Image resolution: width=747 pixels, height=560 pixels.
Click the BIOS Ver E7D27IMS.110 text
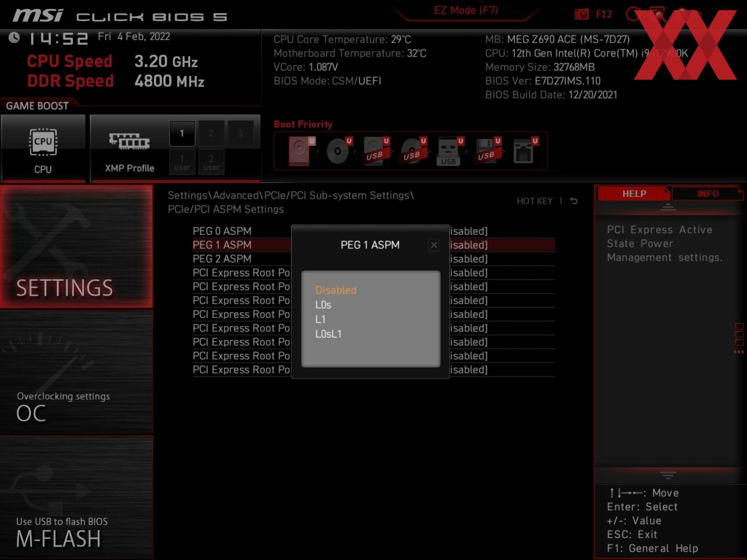[x=543, y=81]
